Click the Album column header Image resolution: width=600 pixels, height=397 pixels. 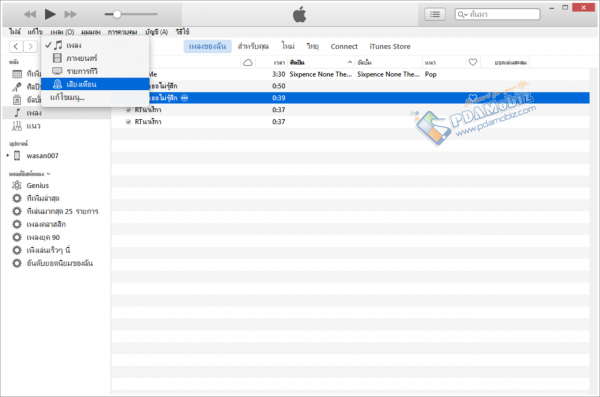click(x=364, y=62)
